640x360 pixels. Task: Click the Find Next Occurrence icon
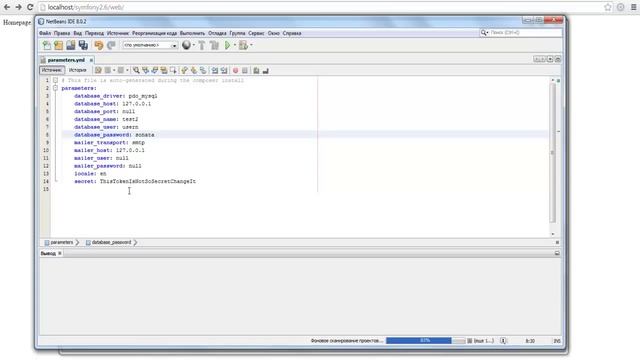(x=155, y=71)
